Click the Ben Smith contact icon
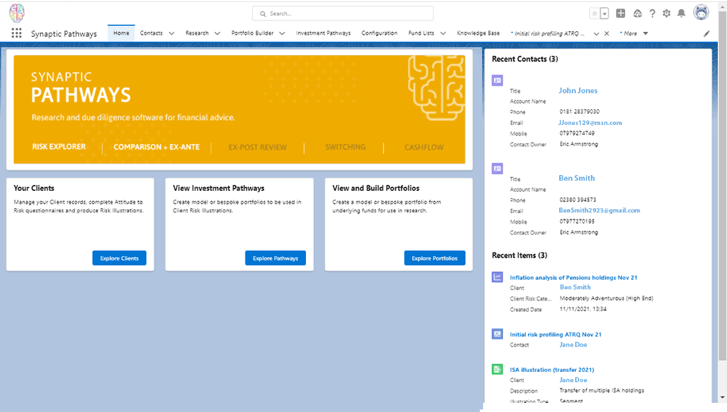 (x=497, y=168)
